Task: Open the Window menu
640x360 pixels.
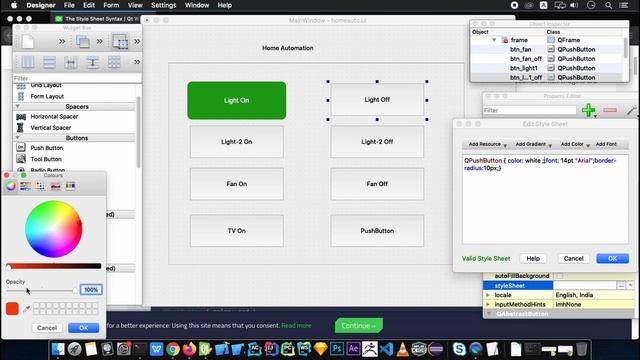Action: point(197,5)
